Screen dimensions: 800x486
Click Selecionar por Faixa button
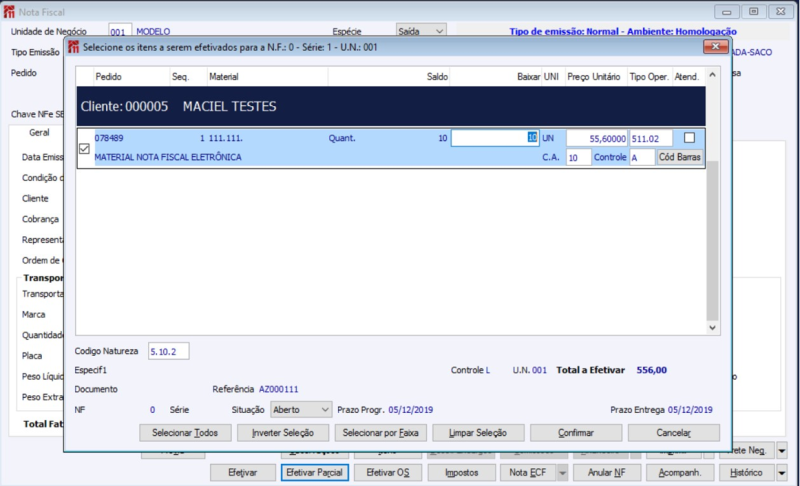click(x=381, y=433)
